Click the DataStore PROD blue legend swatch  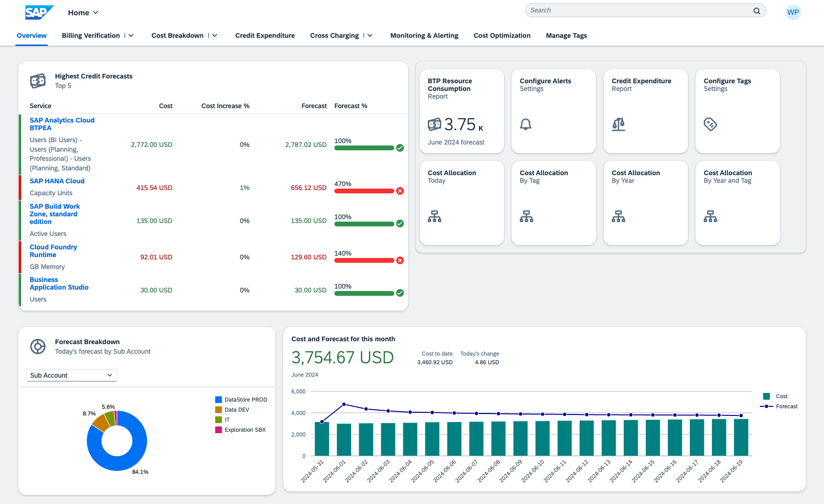click(218, 400)
